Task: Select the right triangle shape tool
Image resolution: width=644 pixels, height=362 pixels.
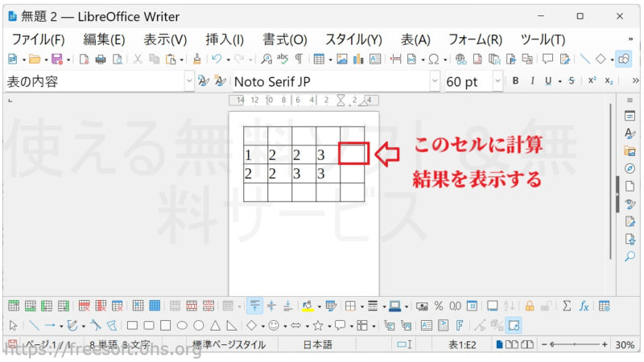Action: (232, 326)
